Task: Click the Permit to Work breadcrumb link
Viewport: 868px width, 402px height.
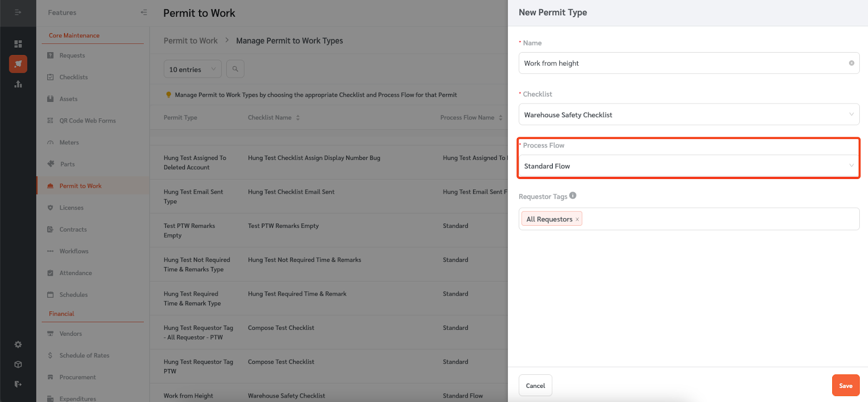Action: [x=190, y=41]
